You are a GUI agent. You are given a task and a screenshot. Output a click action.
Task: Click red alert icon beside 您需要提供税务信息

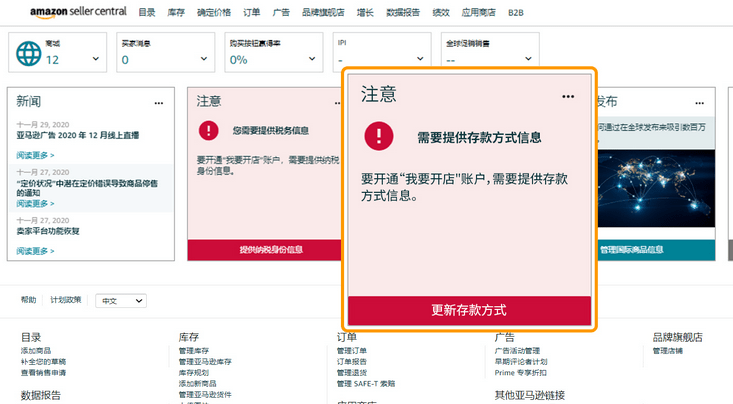208,130
